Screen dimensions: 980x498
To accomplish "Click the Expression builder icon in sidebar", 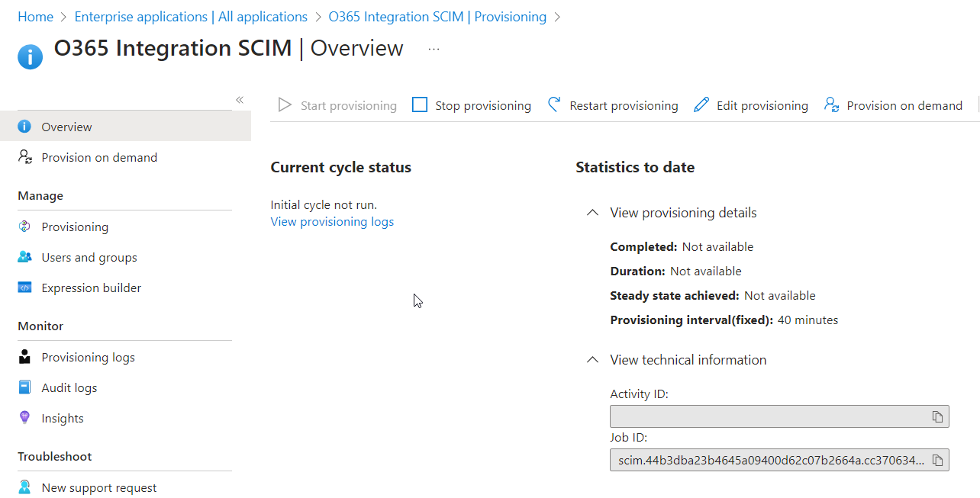I will pos(25,288).
